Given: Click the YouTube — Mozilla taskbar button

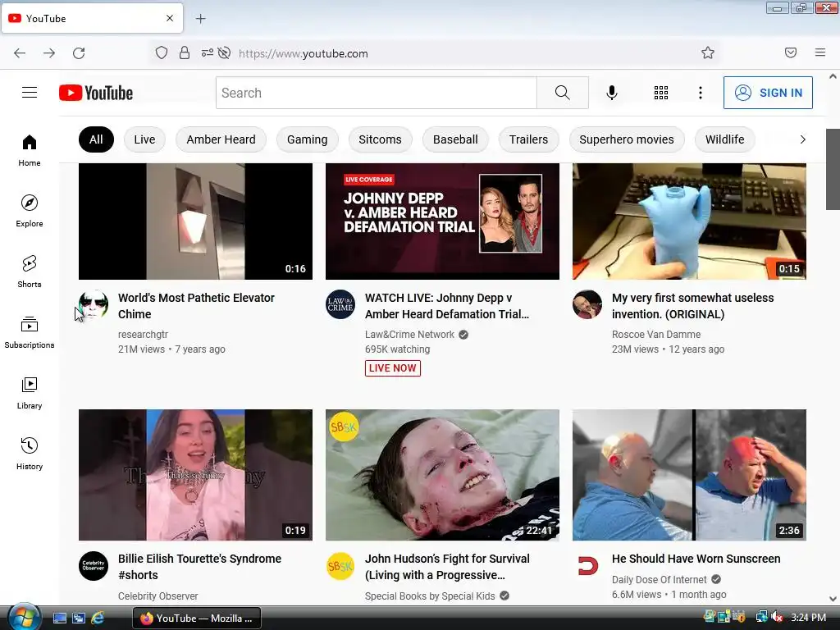Looking at the screenshot, I should (x=197, y=619).
